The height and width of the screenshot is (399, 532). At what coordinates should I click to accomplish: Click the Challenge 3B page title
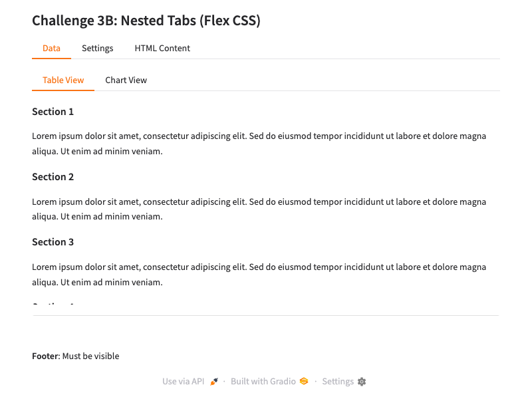click(x=146, y=21)
